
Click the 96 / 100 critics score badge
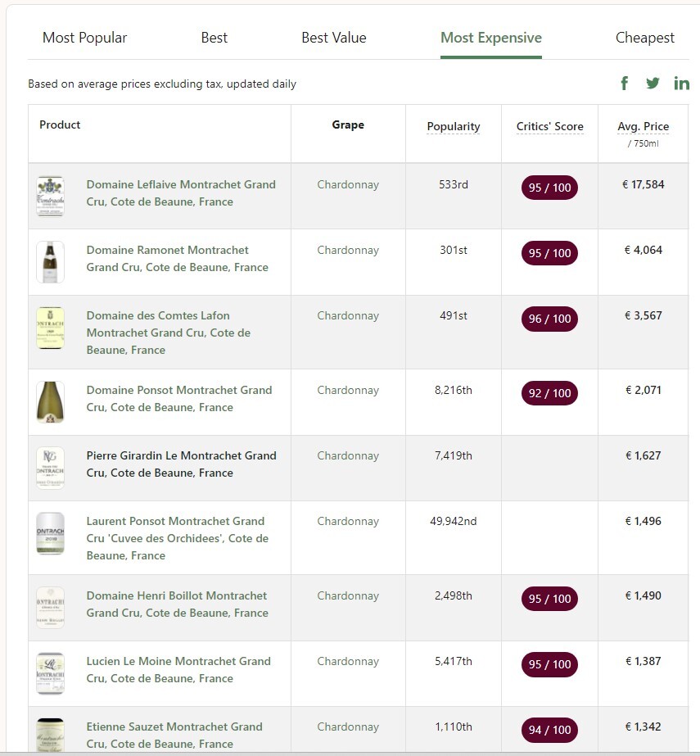(549, 319)
